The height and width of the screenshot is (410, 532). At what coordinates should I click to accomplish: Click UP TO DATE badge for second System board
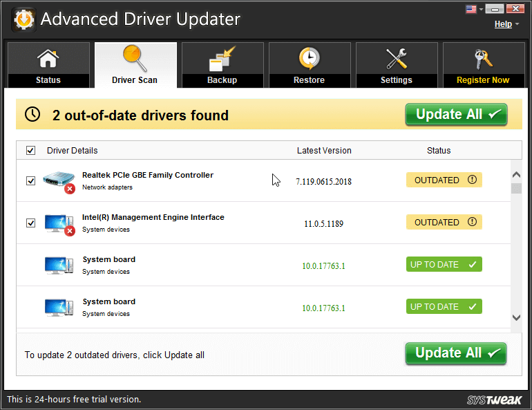pos(444,306)
